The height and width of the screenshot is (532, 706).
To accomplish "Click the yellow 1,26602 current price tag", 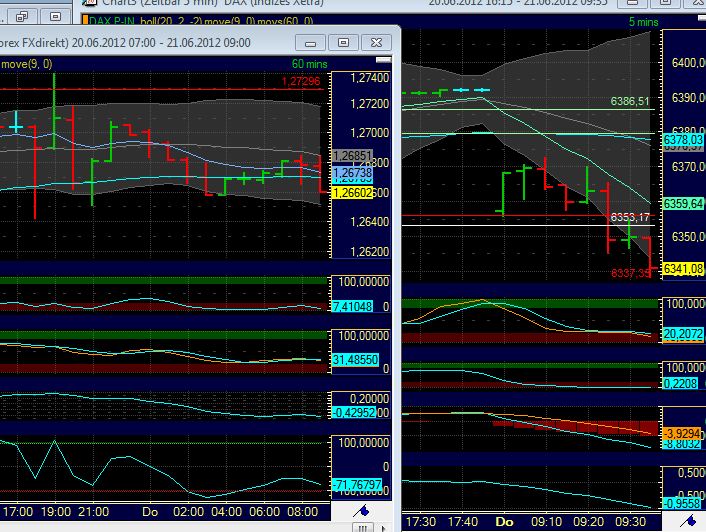I will pos(353,193).
